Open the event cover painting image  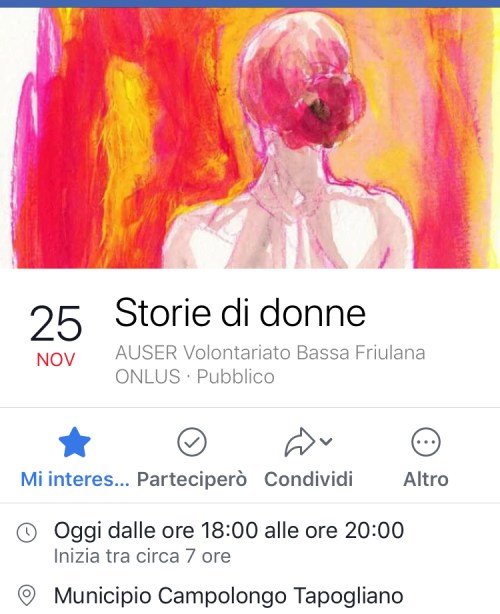tap(250, 138)
